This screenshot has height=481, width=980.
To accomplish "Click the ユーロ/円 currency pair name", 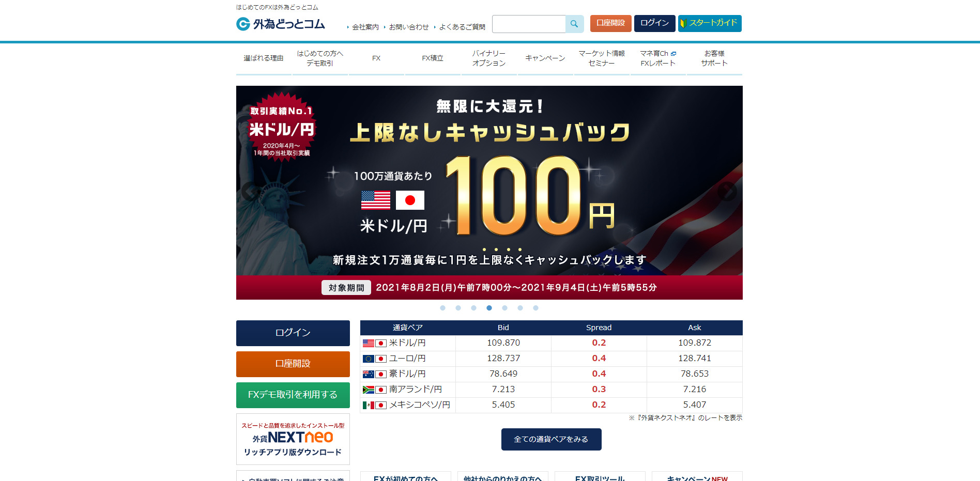I will click(x=407, y=359).
